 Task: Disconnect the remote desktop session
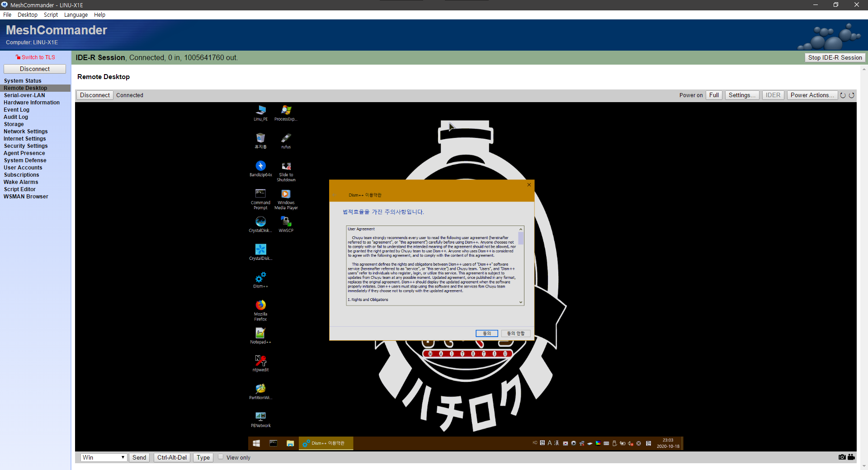[x=94, y=95]
